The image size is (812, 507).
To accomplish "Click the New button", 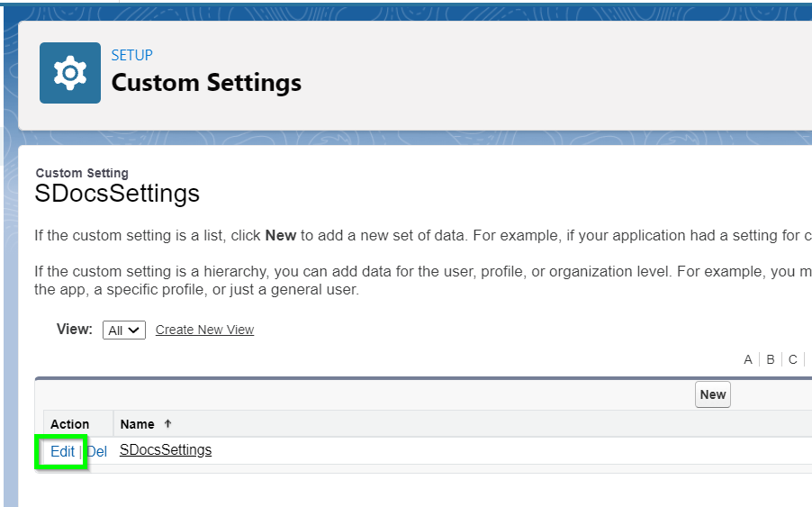I will point(713,394).
